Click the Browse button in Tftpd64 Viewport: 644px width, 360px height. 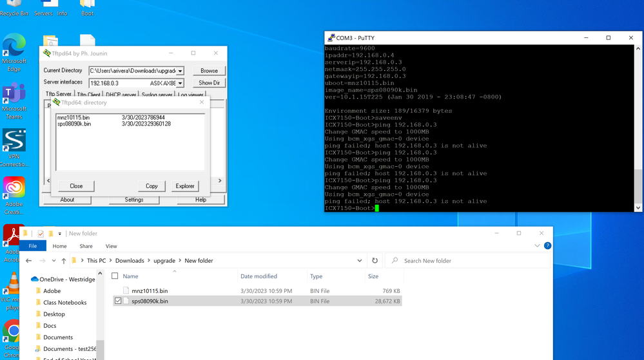pyautogui.click(x=209, y=71)
